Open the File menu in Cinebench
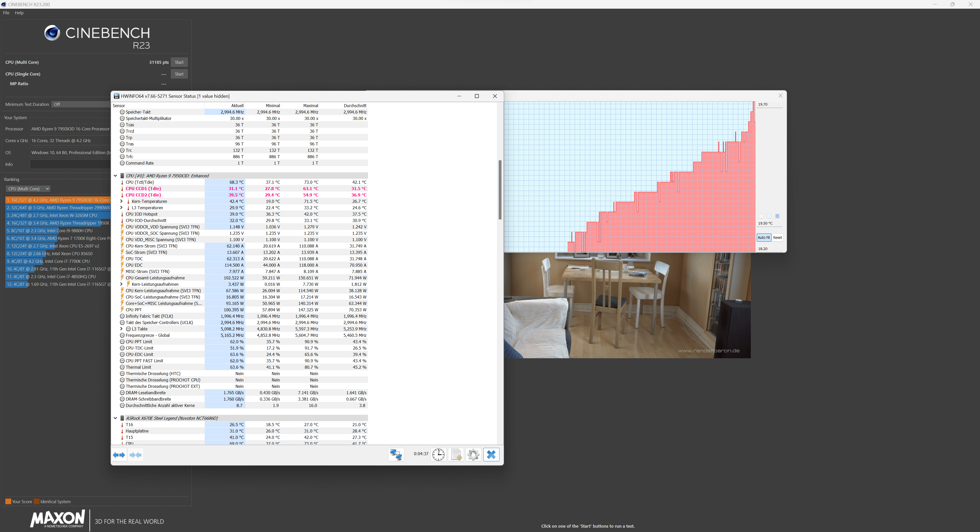Screen dimensions: 980x532 pyautogui.click(x=6, y=13)
